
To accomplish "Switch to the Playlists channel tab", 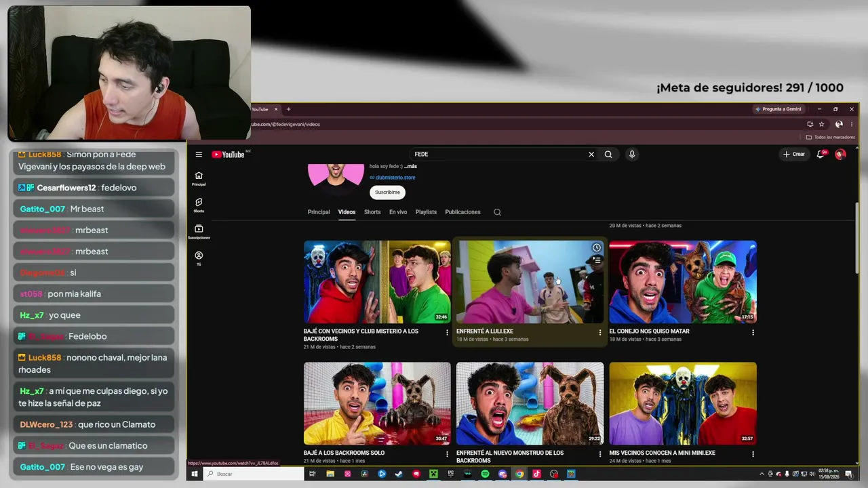I will 426,212.
